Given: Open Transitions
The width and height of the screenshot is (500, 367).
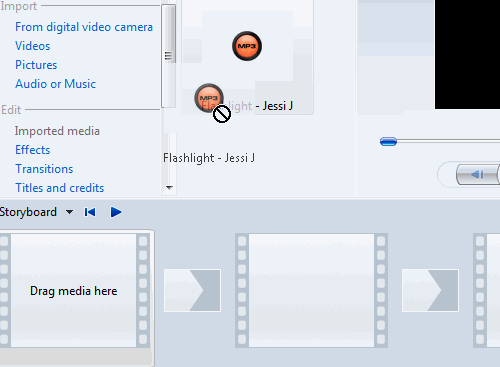Looking at the screenshot, I should 44,169.
